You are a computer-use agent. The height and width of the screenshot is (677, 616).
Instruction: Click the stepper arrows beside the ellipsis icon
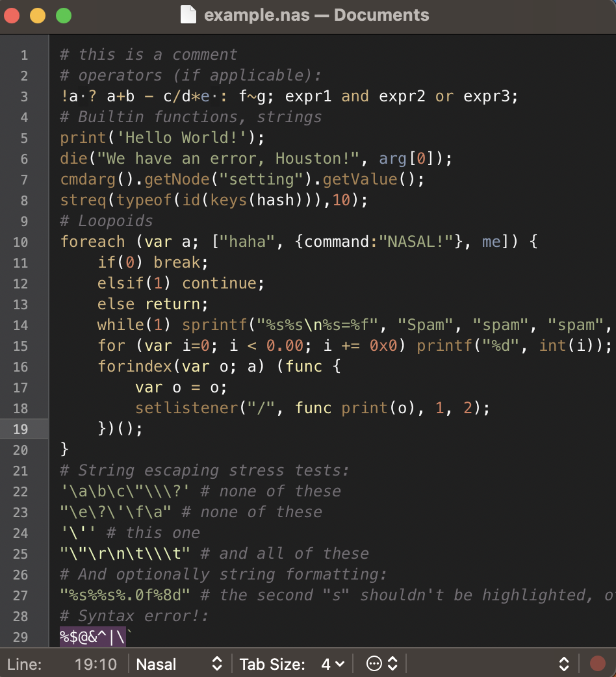[392, 663]
